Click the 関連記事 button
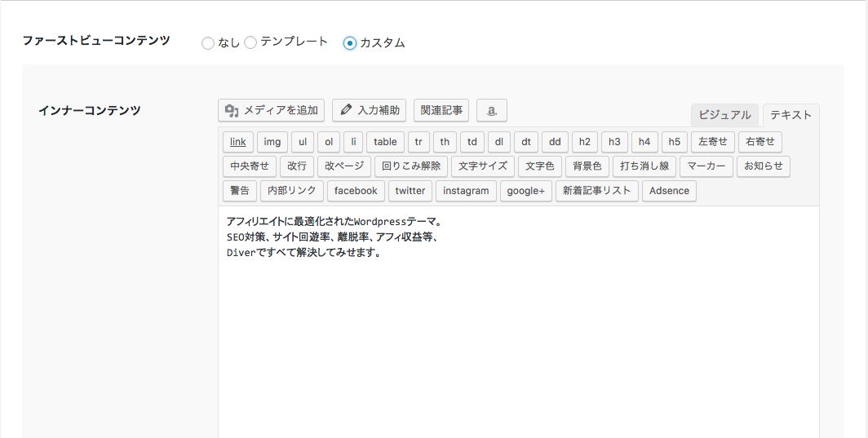This screenshot has height=438, width=868. pos(441,110)
